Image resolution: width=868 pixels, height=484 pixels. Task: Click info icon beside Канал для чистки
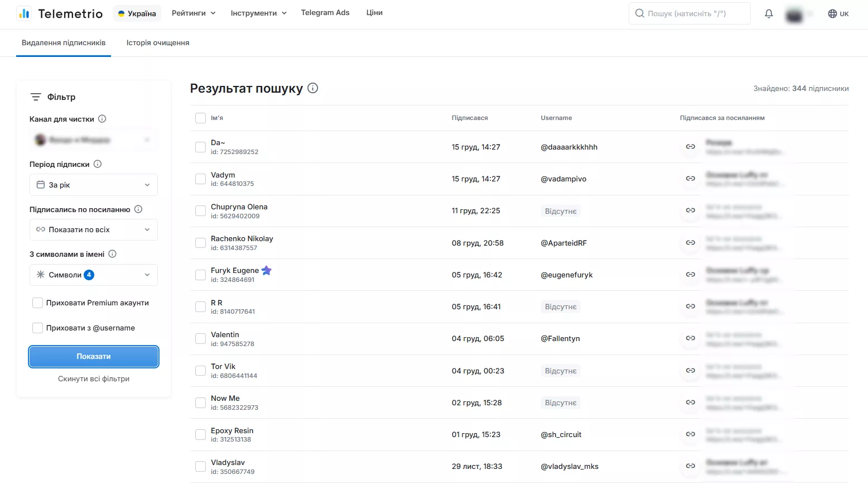click(102, 119)
